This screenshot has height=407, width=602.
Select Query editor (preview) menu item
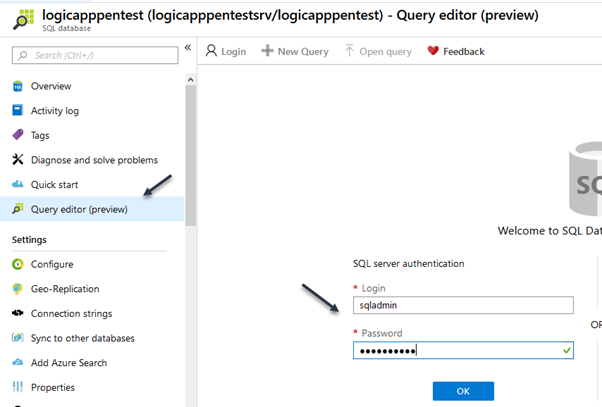point(79,209)
